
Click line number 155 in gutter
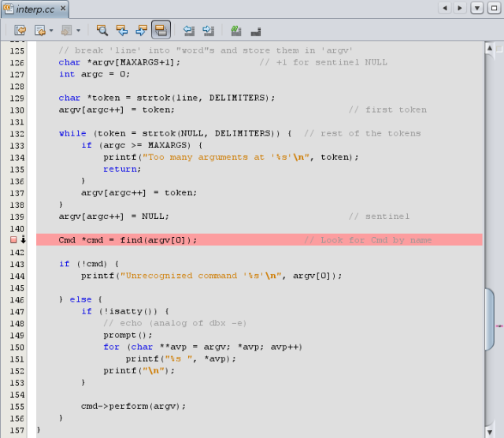pyautogui.click(x=17, y=406)
